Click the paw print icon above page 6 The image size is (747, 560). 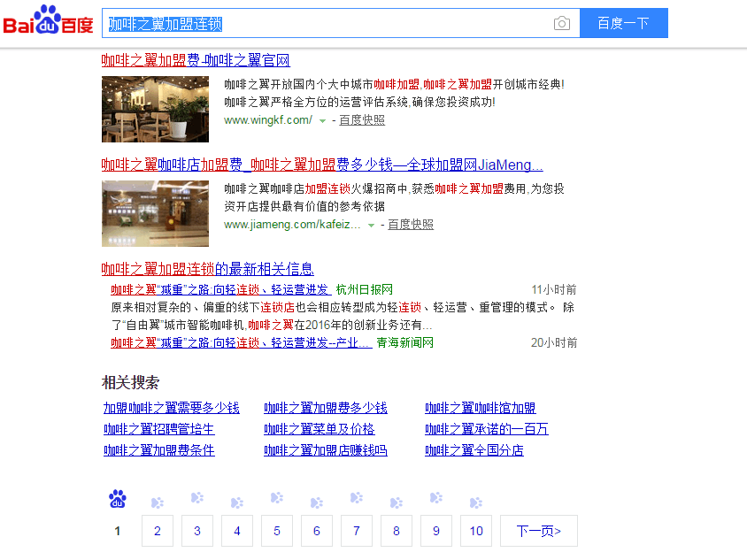(317, 502)
